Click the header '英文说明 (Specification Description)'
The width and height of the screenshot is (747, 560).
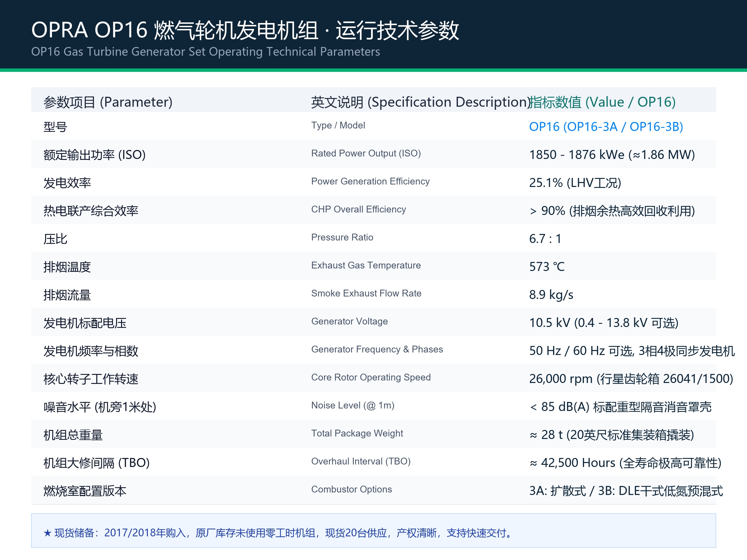coord(421,102)
